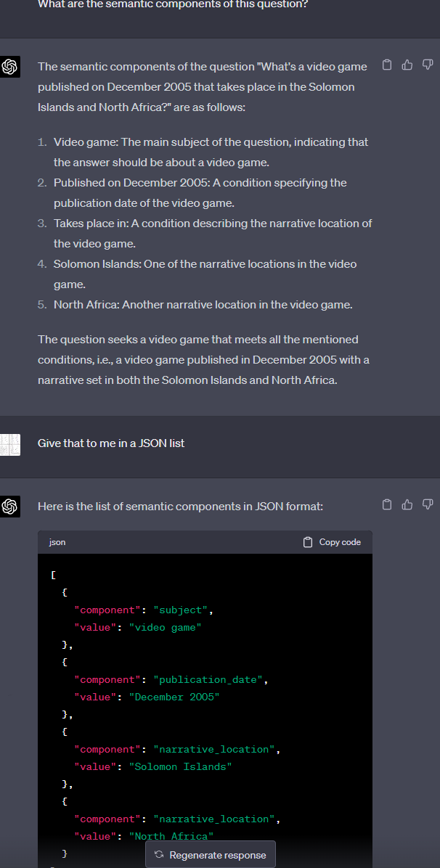440x868 pixels.
Task: Click the Copy code button
Action: 332,542
